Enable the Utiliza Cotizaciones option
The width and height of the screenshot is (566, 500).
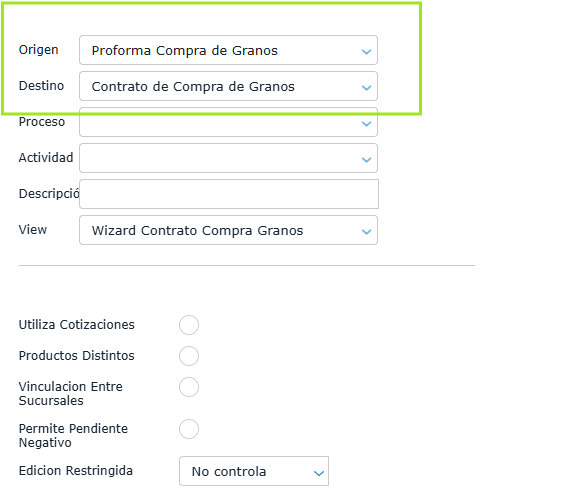(189, 325)
